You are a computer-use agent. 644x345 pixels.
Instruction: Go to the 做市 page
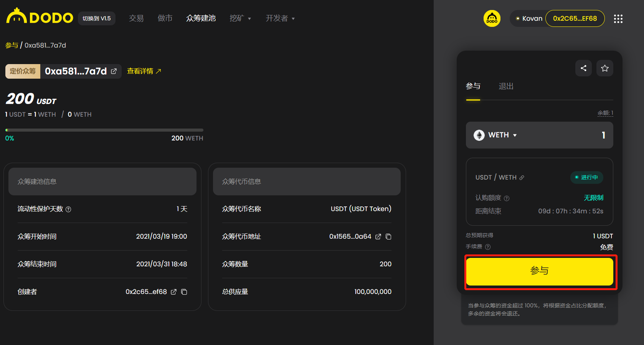pos(165,18)
